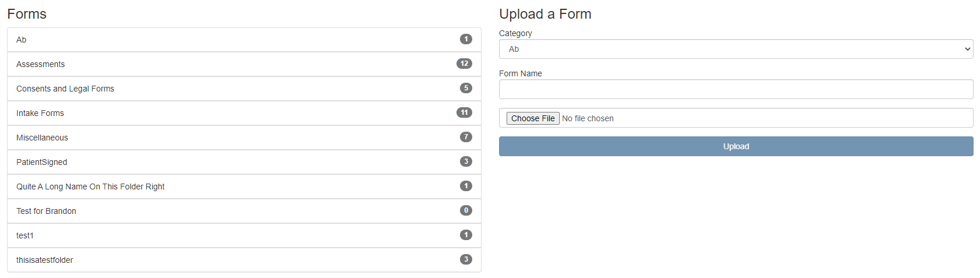Select the PatientSigned folder
Viewport: 980px width, 278px height.
(42, 162)
